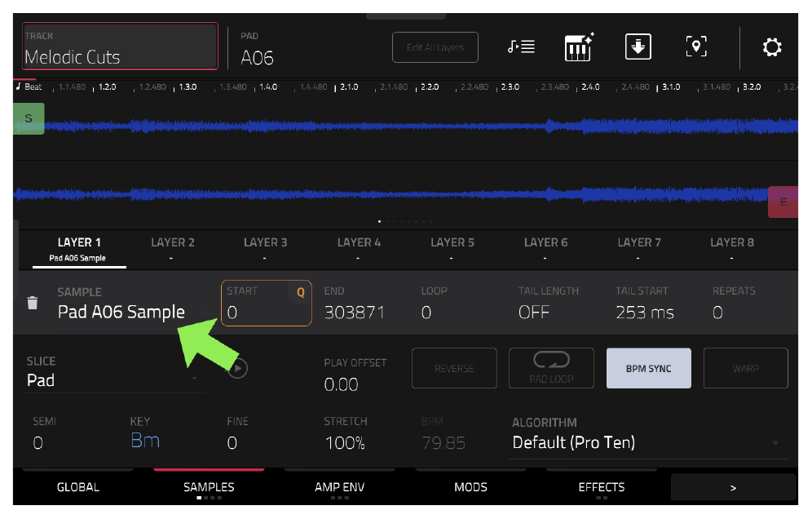The height and width of the screenshot is (519, 812).
Task: Select the End value 303871
Action: (354, 312)
